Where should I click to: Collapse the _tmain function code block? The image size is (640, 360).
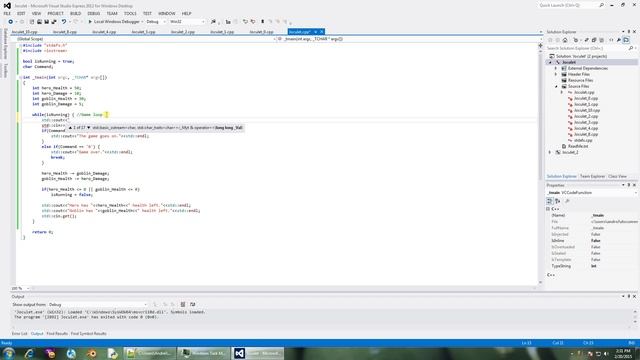(20, 78)
